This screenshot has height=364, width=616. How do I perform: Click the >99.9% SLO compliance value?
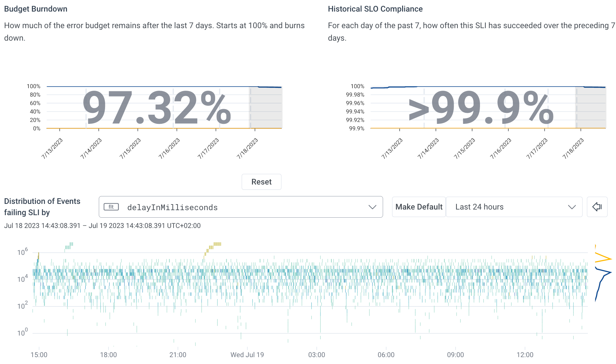pyautogui.click(x=481, y=107)
